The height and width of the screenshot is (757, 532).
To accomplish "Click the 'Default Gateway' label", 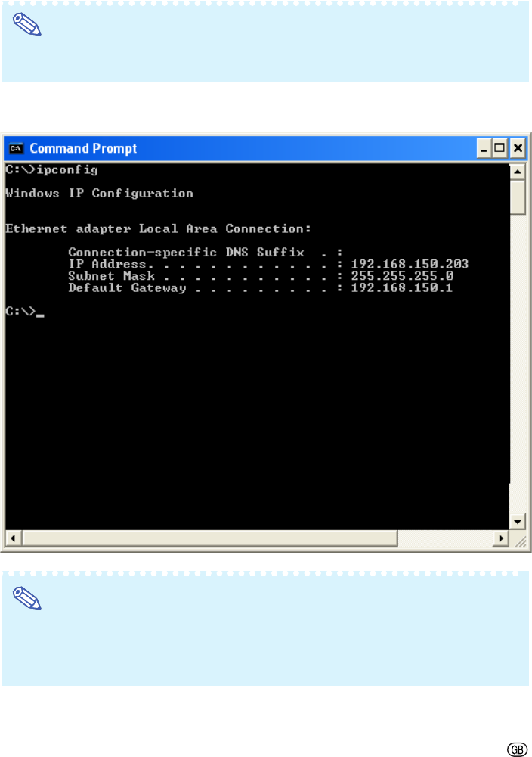I will click(x=128, y=287).
